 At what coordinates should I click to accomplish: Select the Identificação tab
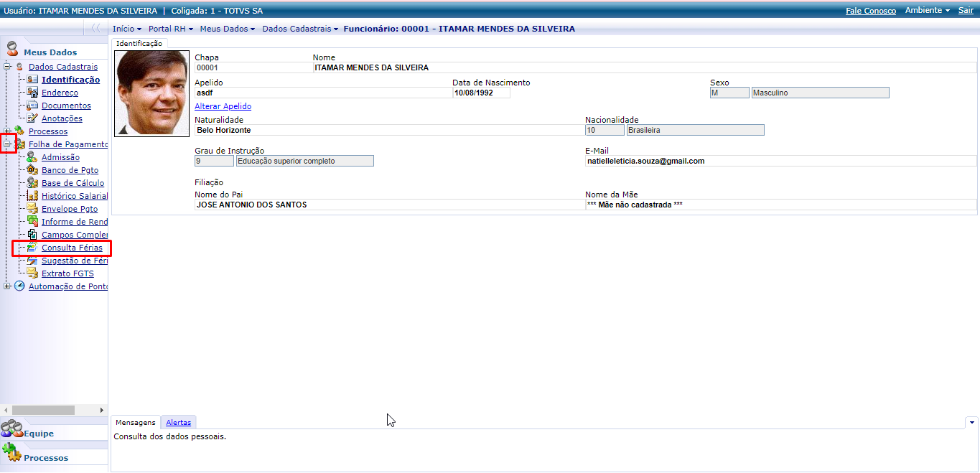tap(139, 43)
